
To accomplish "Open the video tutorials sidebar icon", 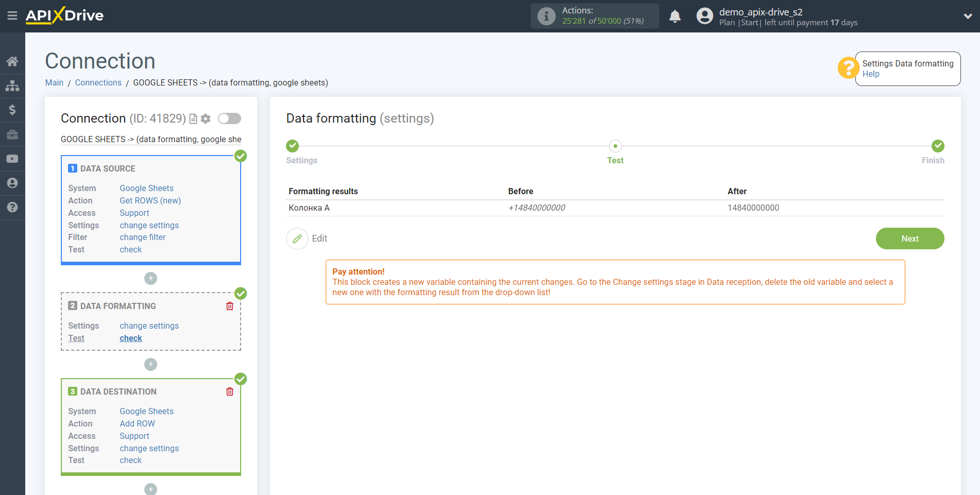I will (12, 159).
